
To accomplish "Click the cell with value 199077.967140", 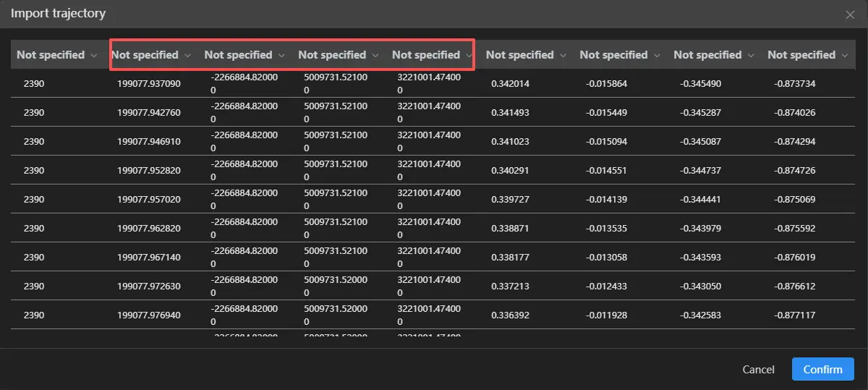I will pyautogui.click(x=148, y=258).
